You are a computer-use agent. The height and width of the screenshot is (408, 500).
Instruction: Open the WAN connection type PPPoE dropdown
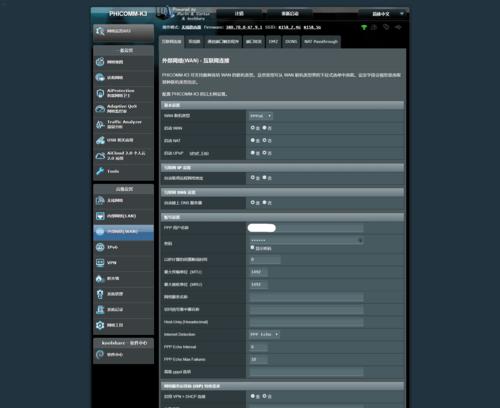(x=261, y=116)
